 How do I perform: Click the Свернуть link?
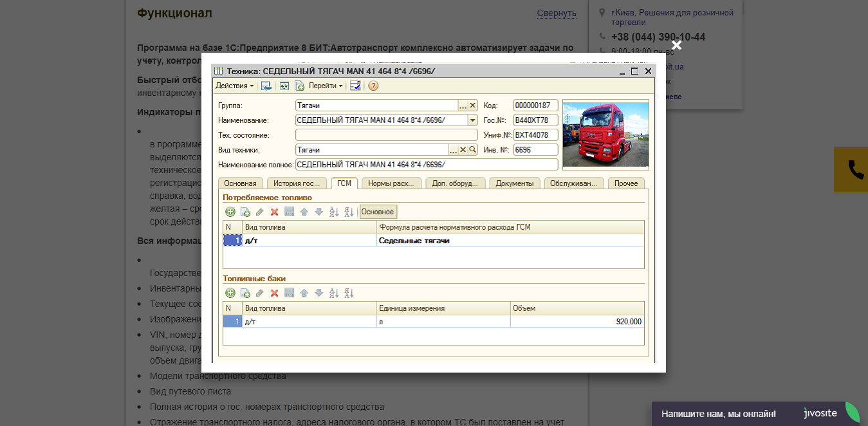coord(557,13)
